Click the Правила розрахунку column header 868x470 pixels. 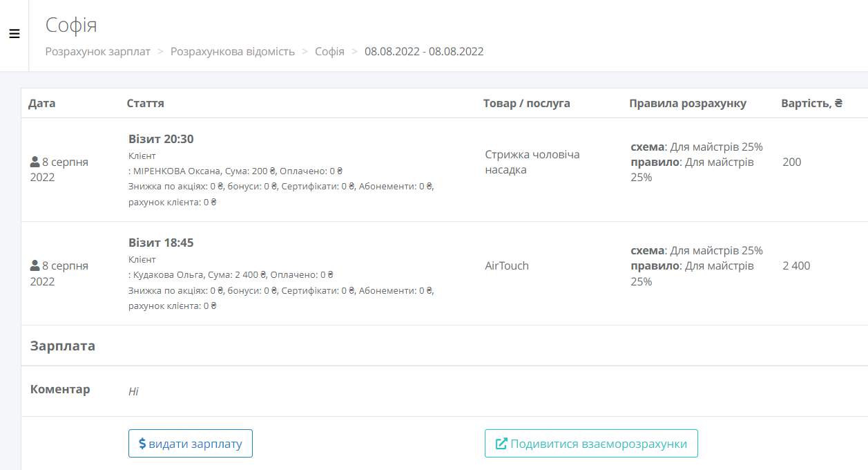[x=687, y=103]
